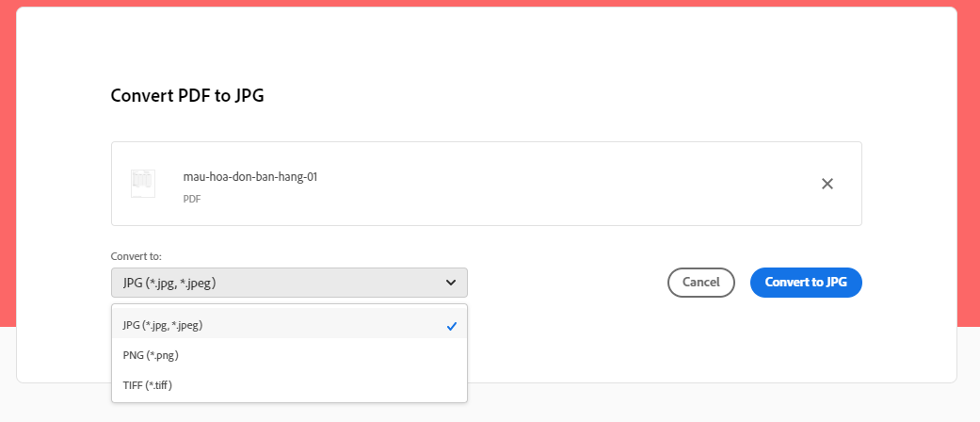Remove the uploaded file with the X icon
Viewport: 980px width, 422px height.
(x=827, y=184)
